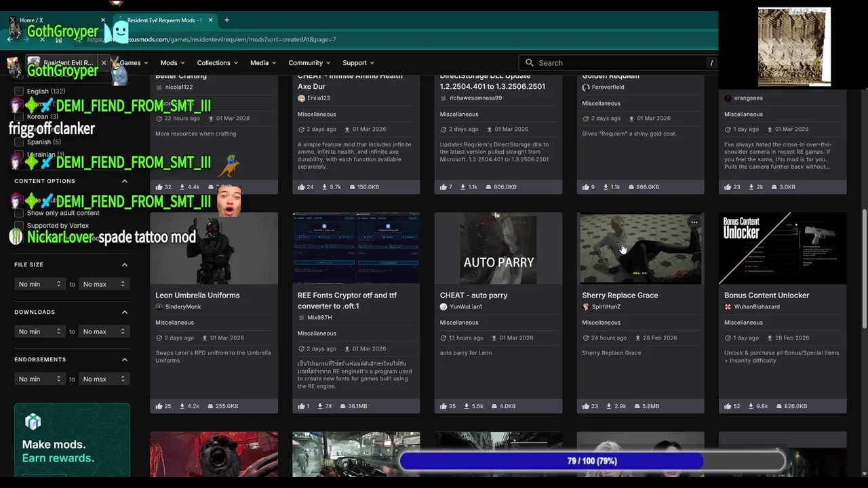The image size is (868, 488).
Task: Tick the Ukrainian language checkbox
Action: point(19,155)
